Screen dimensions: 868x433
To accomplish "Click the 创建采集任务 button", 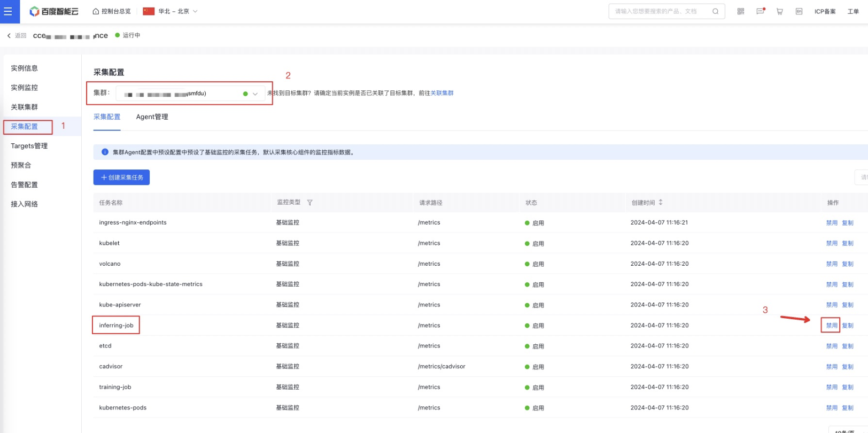I will pos(121,177).
